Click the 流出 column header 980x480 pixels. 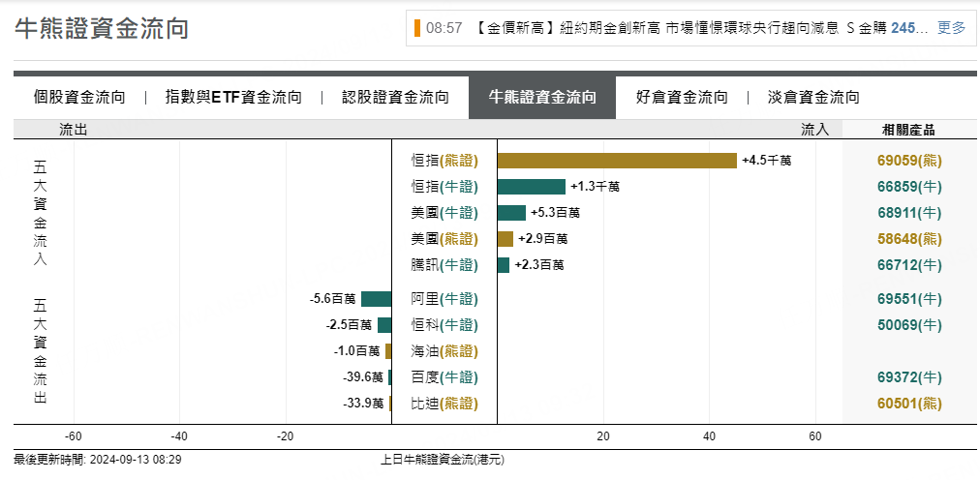click(x=73, y=130)
